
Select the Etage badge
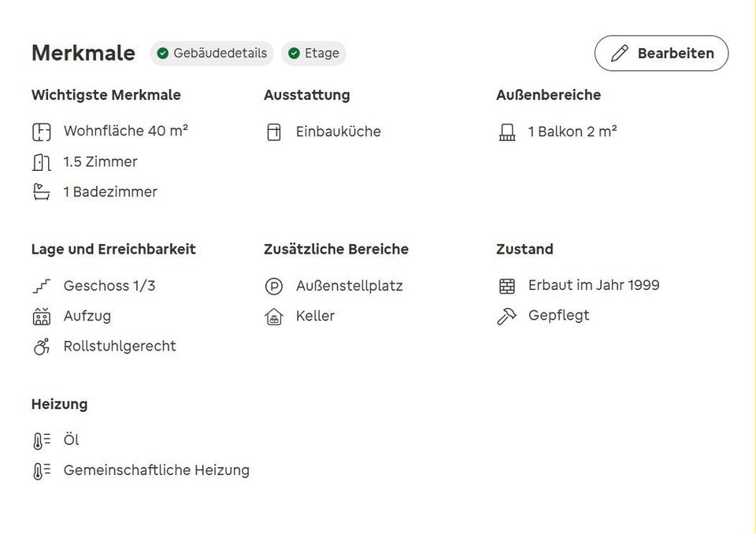(314, 53)
